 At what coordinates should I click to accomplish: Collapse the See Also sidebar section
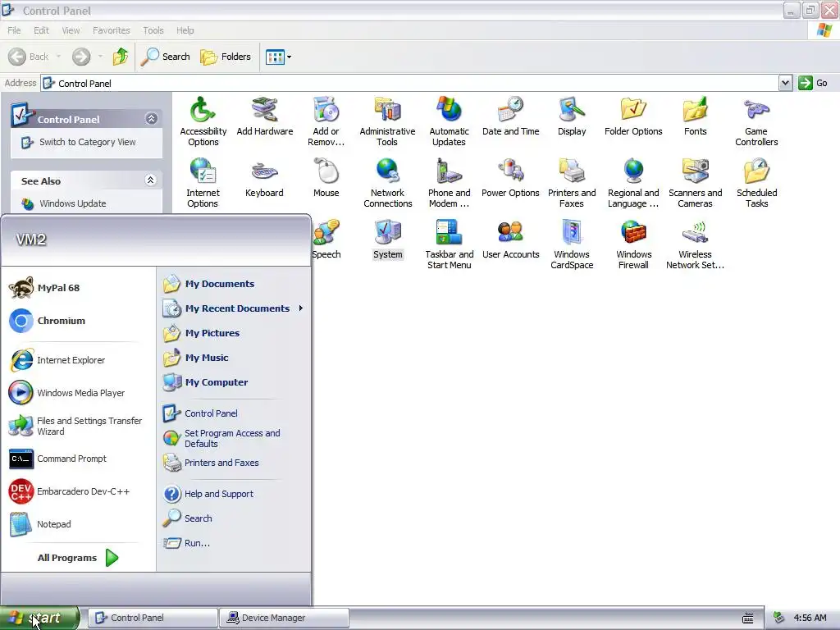click(151, 180)
